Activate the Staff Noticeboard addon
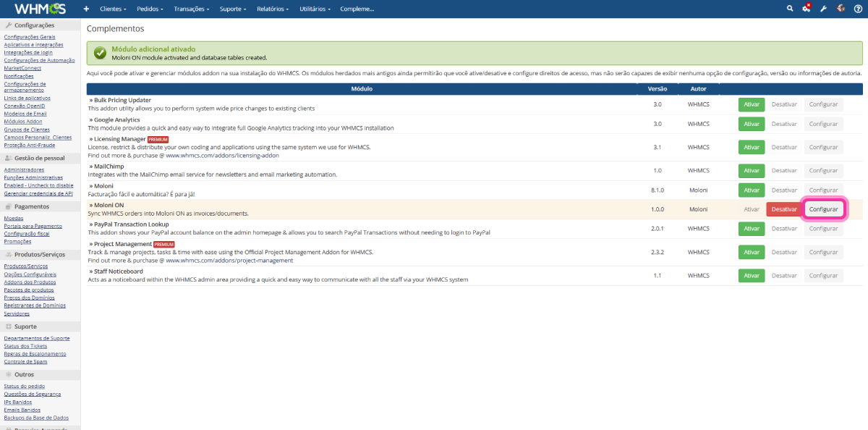The height and width of the screenshot is (430, 868). (x=751, y=275)
